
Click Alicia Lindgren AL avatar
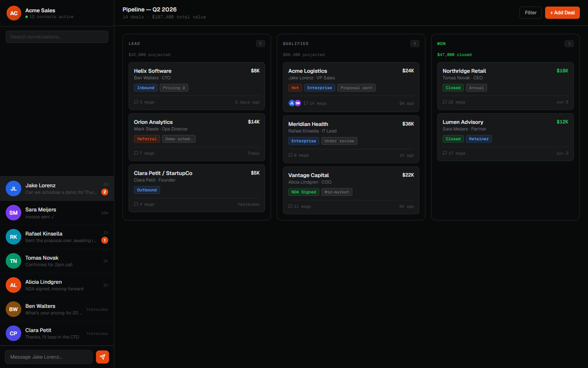(x=13, y=285)
